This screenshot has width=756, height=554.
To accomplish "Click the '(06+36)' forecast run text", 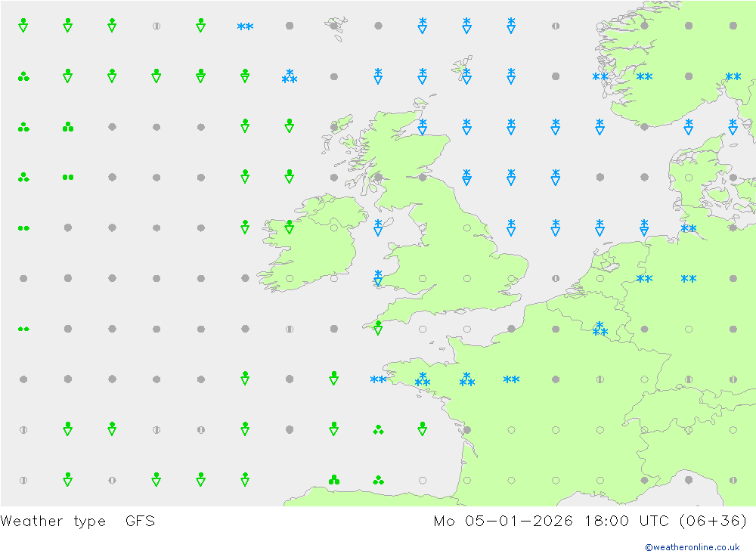I will click(713, 522).
